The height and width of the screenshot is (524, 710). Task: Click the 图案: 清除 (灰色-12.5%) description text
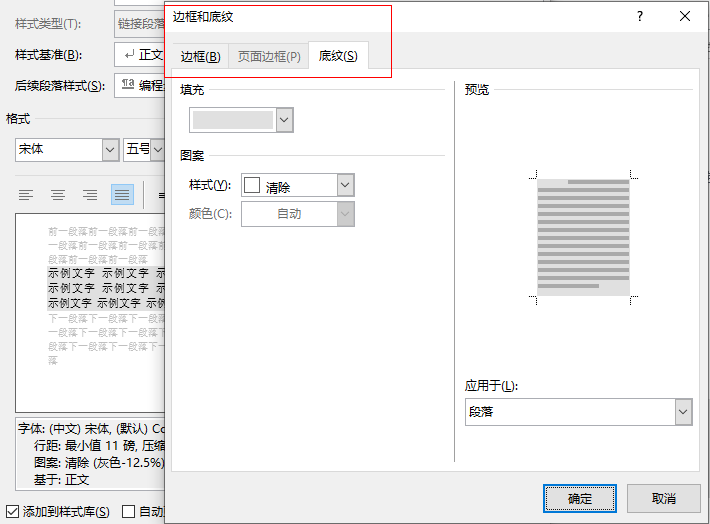[99, 462]
